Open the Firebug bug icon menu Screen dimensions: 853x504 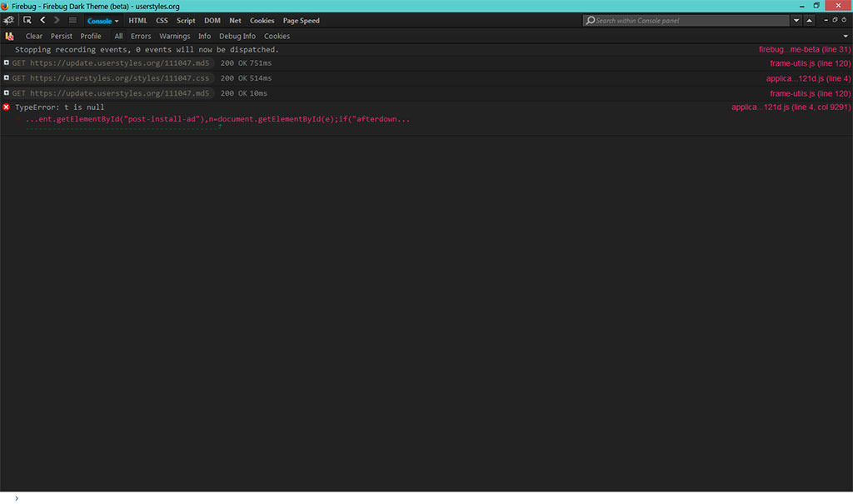8,21
